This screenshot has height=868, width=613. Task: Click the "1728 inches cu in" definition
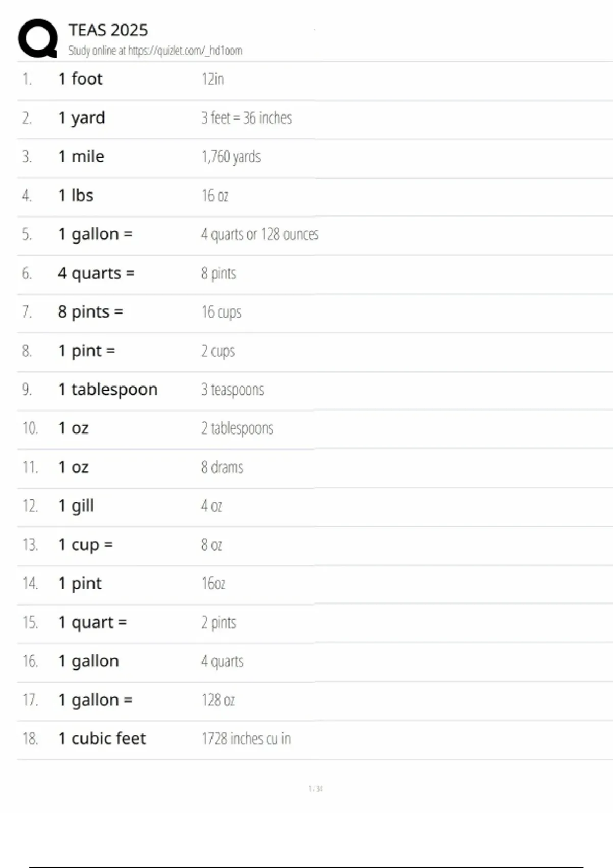(246, 739)
